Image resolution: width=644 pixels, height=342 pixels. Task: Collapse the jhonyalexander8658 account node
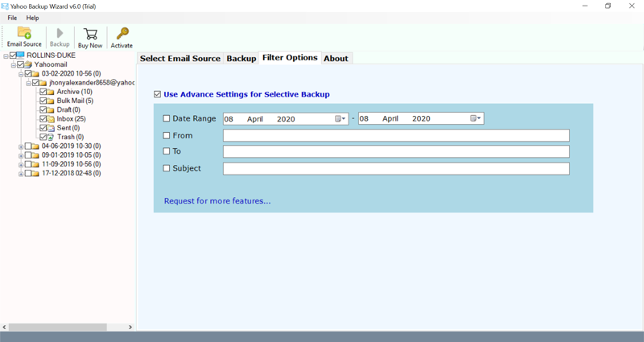click(x=28, y=83)
